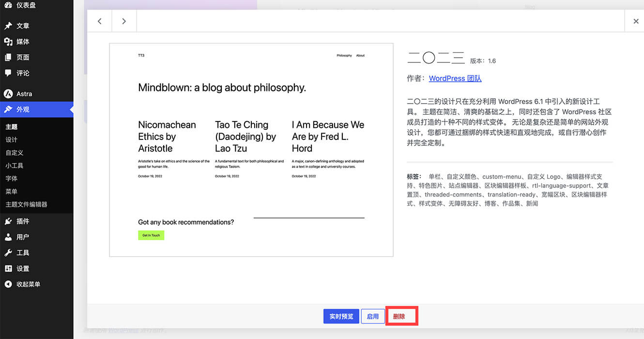Open the 用户 menu item
The image size is (644, 339).
pyautogui.click(x=37, y=237)
